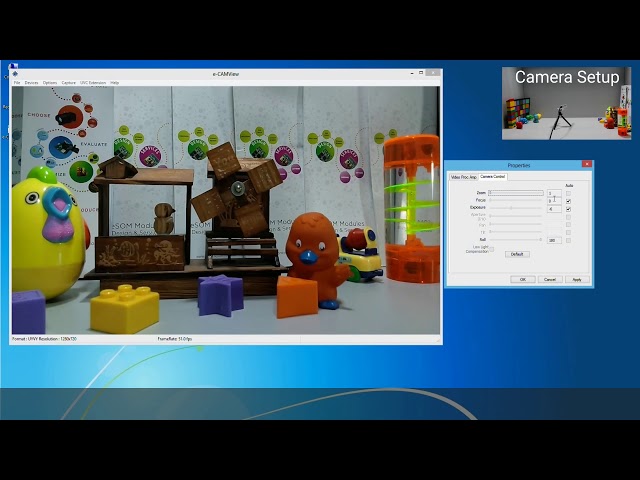This screenshot has width=640, height=480.
Task: Open the File menu in e-CAMView
Action: (17, 83)
